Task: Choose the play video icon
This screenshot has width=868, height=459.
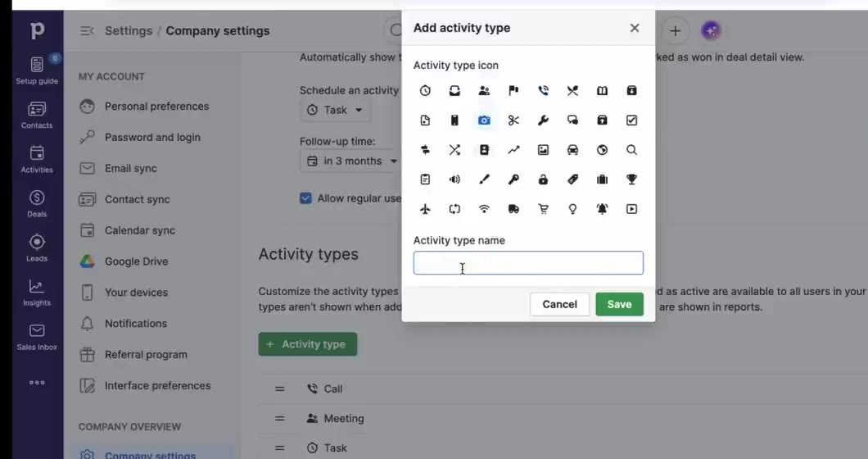Action: click(631, 209)
